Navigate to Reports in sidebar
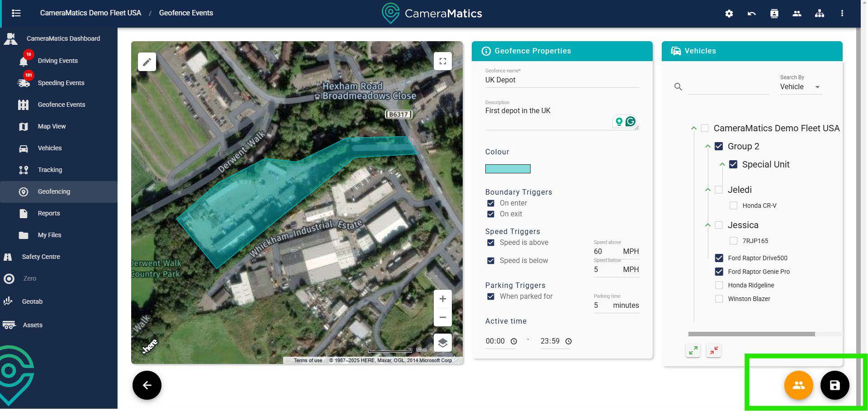The image size is (868, 411). click(x=48, y=213)
